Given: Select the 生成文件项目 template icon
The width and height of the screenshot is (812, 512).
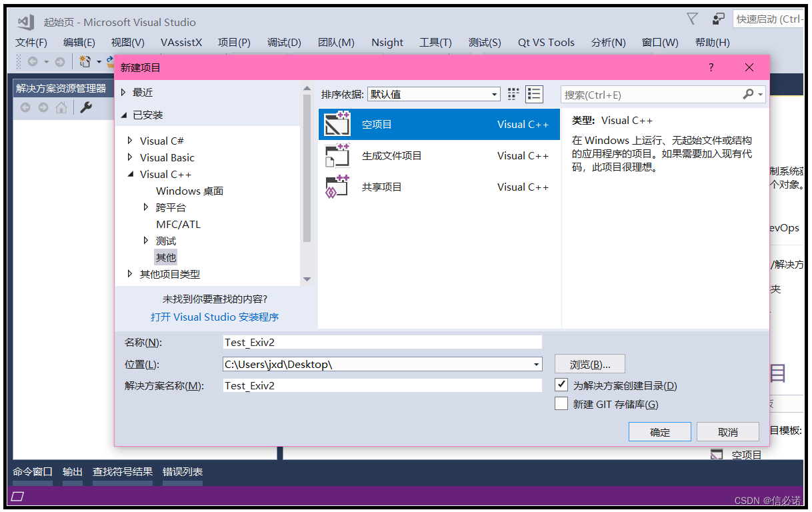Looking at the screenshot, I should [x=337, y=155].
